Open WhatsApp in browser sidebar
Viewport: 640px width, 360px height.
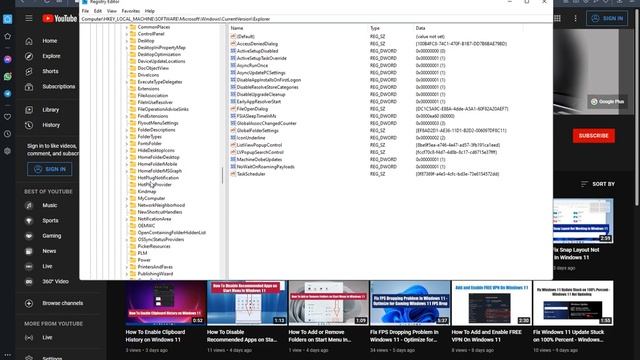click(x=7, y=76)
